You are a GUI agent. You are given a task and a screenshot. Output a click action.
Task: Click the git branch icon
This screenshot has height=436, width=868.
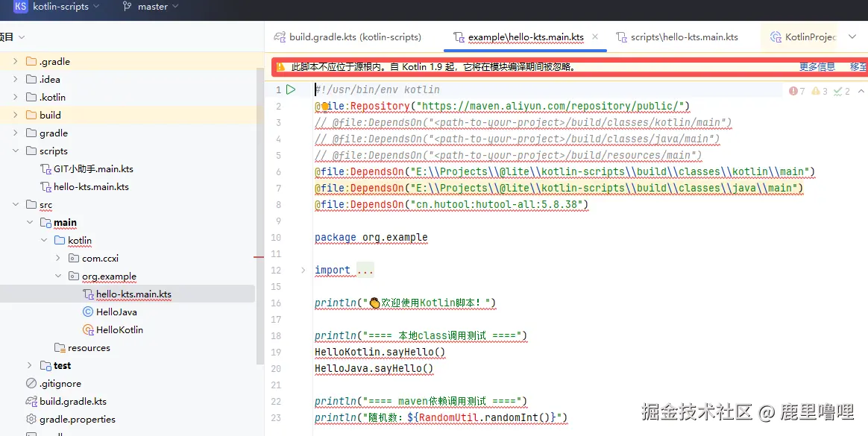[x=127, y=7]
